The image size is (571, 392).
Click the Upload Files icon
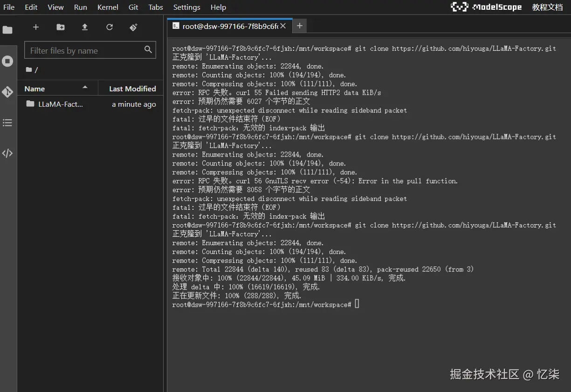[85, 27]
